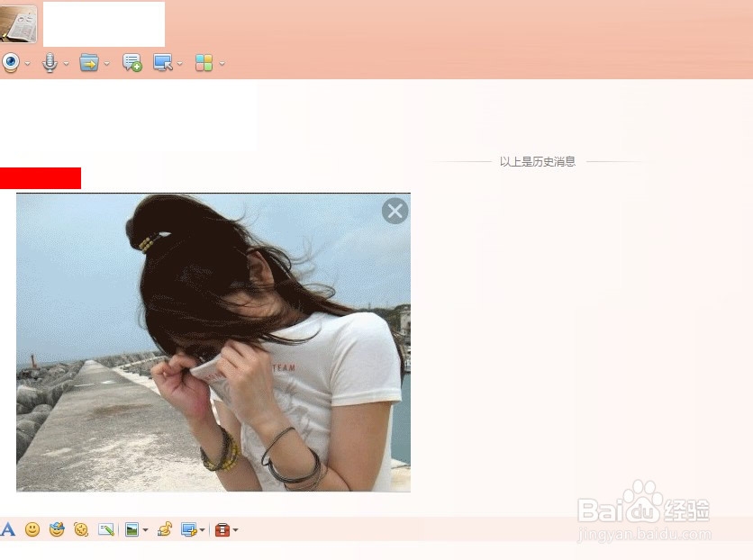This screenshot has height=560, width=753.
Task: Send a window shake with the cracked face icon
Action: tap(81, 529)
